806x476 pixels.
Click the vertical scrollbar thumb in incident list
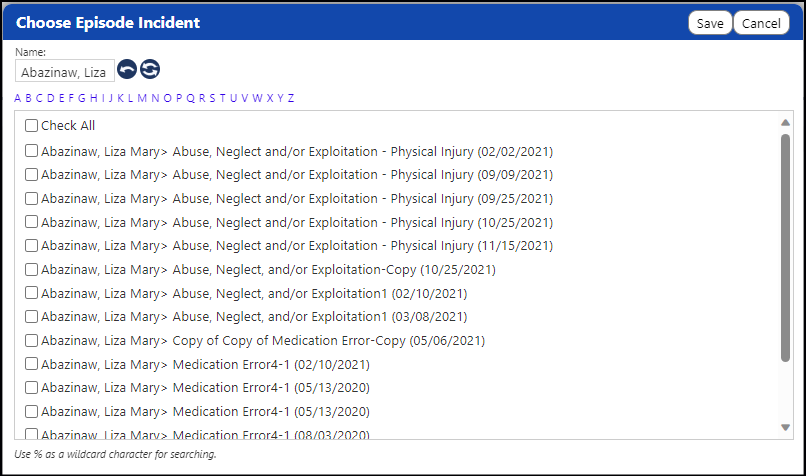[785, 248]
